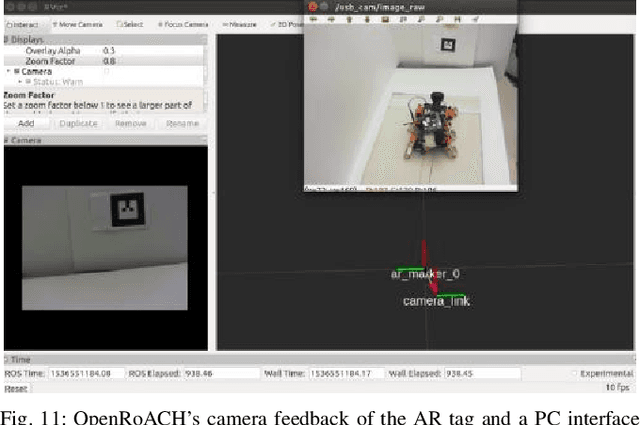Click the ar_marker_0 frame label in 3D view
The height and width of the screenshot is (425, 640).
coord(425,274)
